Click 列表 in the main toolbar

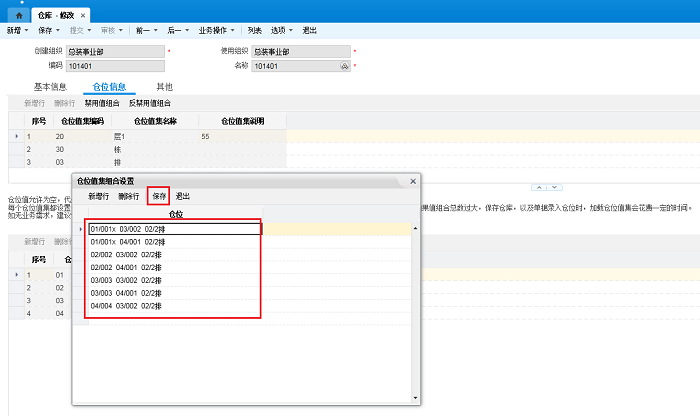pos(254,30)
